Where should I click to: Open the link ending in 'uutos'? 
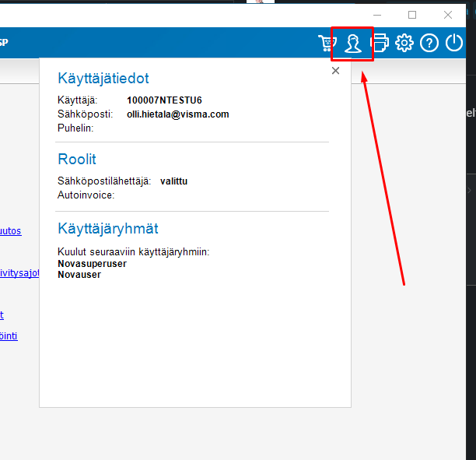[x=11, y=231]
